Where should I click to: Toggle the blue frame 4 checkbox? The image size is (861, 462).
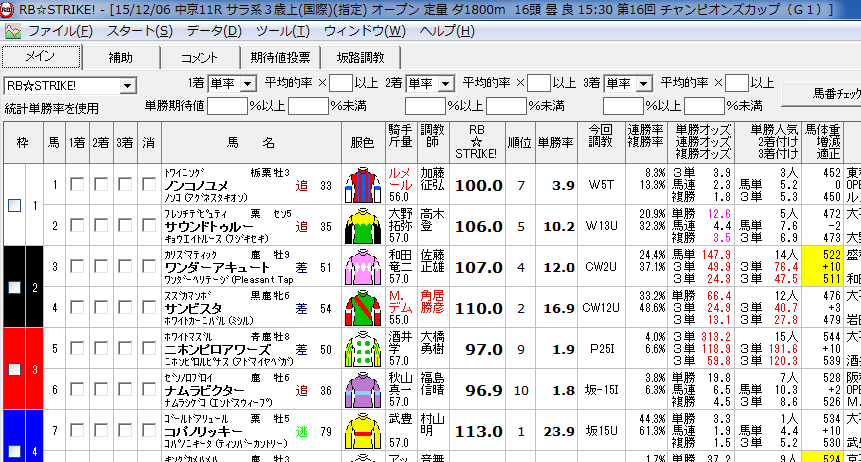tap(14, 452)
